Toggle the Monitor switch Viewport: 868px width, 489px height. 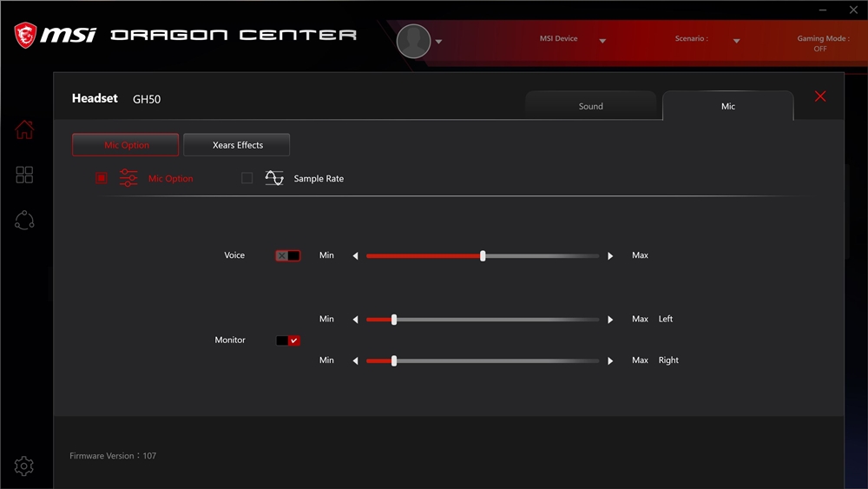point(288,340)
